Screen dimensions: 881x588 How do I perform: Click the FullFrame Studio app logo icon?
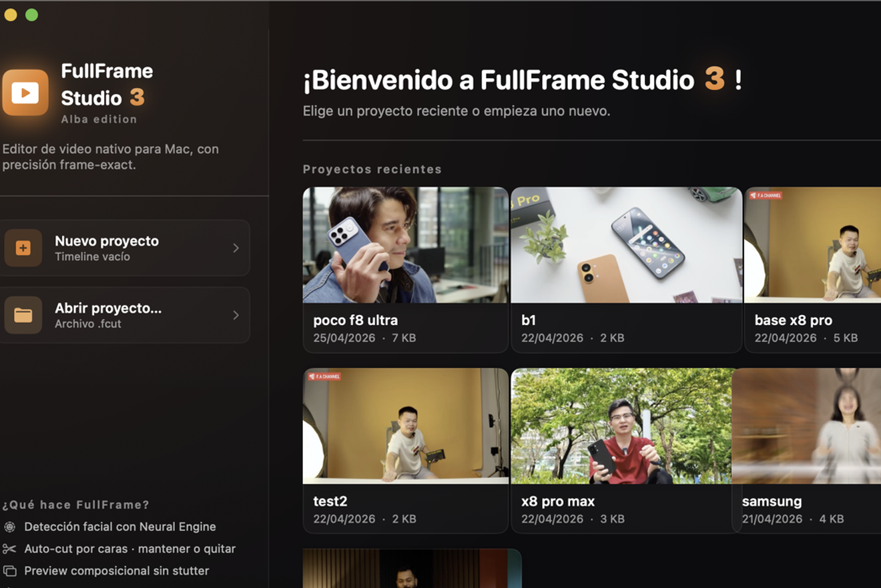(x=25, y=92)
